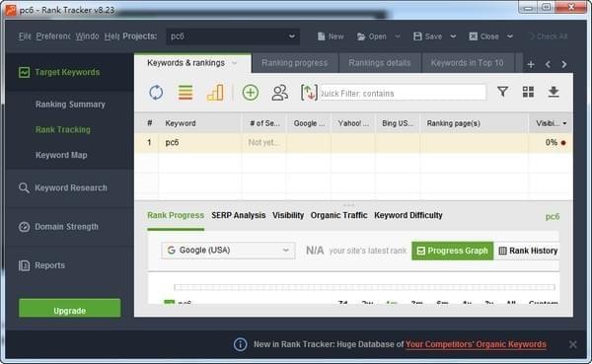Click Open project toolbar button
The width and height of the screenshot is (592, 364).
pyautogui.click(x=372, y=36)
